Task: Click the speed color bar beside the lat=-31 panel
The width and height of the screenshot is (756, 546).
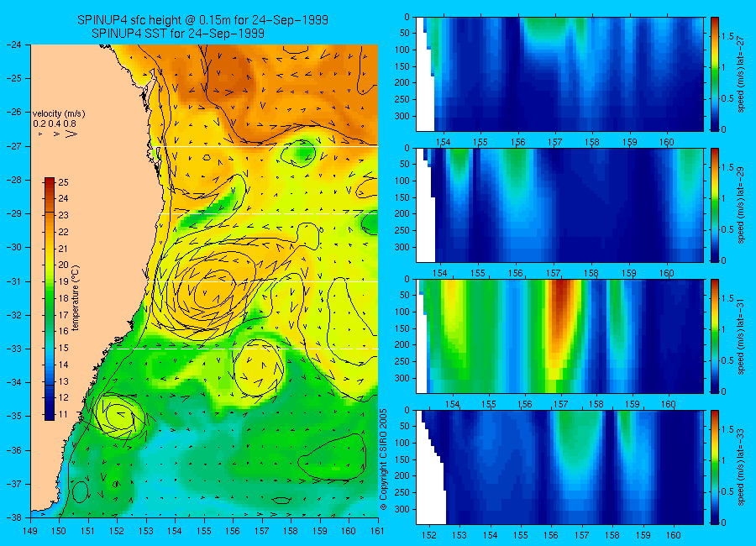Action: pos(714,336)
